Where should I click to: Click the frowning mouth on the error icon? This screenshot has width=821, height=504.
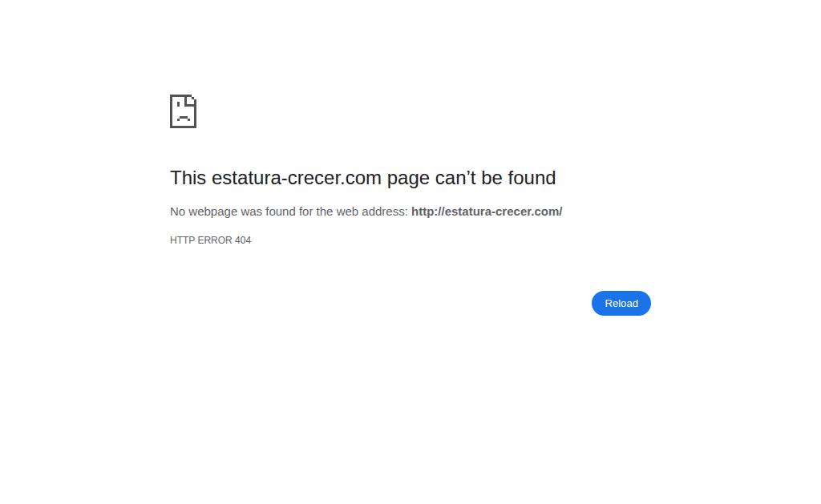[184, 119]
